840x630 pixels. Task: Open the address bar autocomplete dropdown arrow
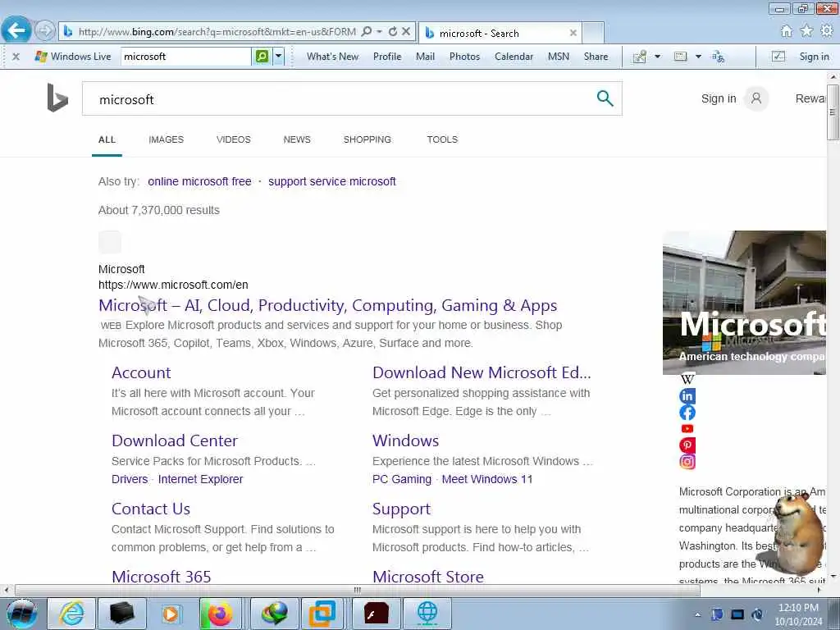click(379, 32)
